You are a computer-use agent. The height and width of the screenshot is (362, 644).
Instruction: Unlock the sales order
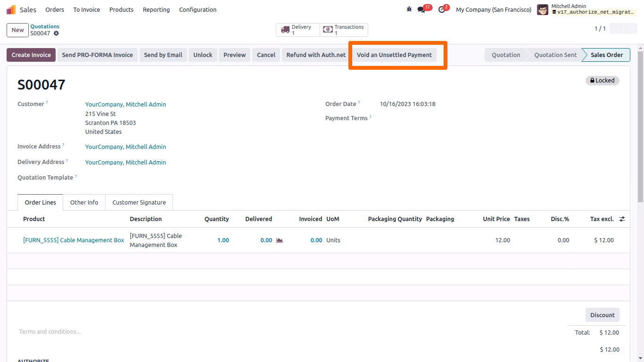pos(203,55)
